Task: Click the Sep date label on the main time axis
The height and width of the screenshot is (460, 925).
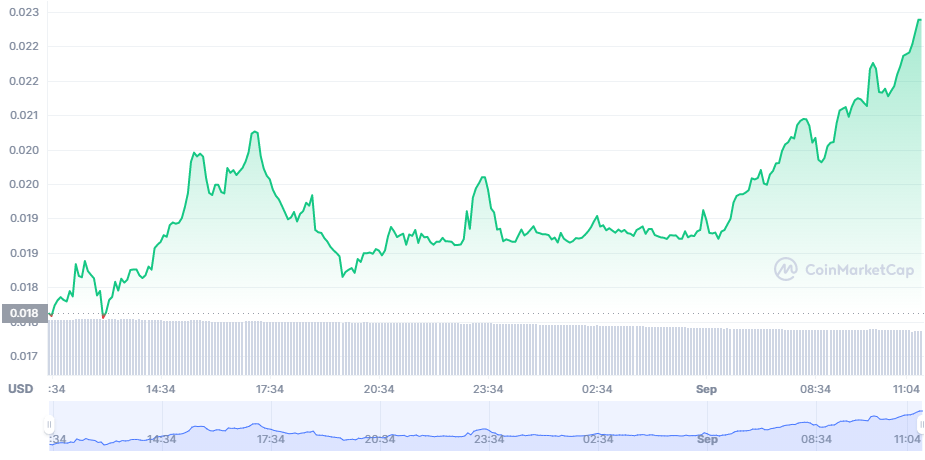Action: [x=707, y=389]
